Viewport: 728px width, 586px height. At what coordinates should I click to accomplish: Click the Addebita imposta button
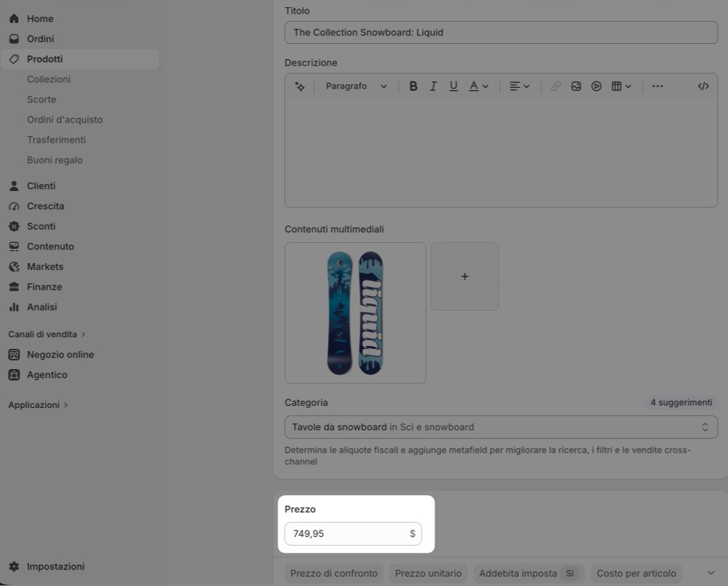point(529,574)
